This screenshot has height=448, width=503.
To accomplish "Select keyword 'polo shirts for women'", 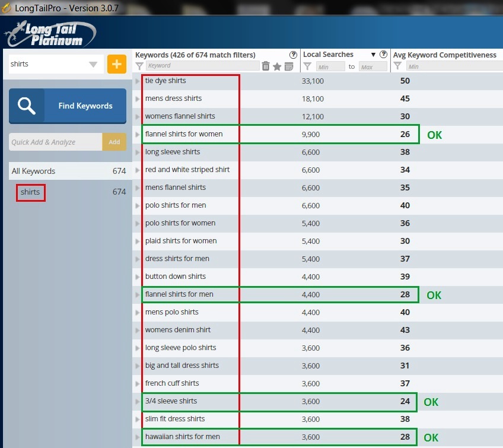I will pyautogui.click(x=180, y=223).
